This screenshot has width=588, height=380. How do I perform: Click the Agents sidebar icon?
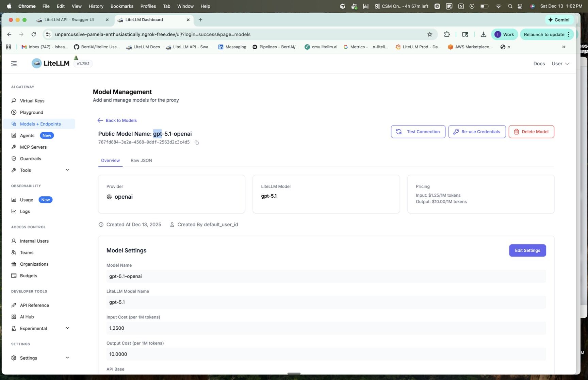point(14,135)
